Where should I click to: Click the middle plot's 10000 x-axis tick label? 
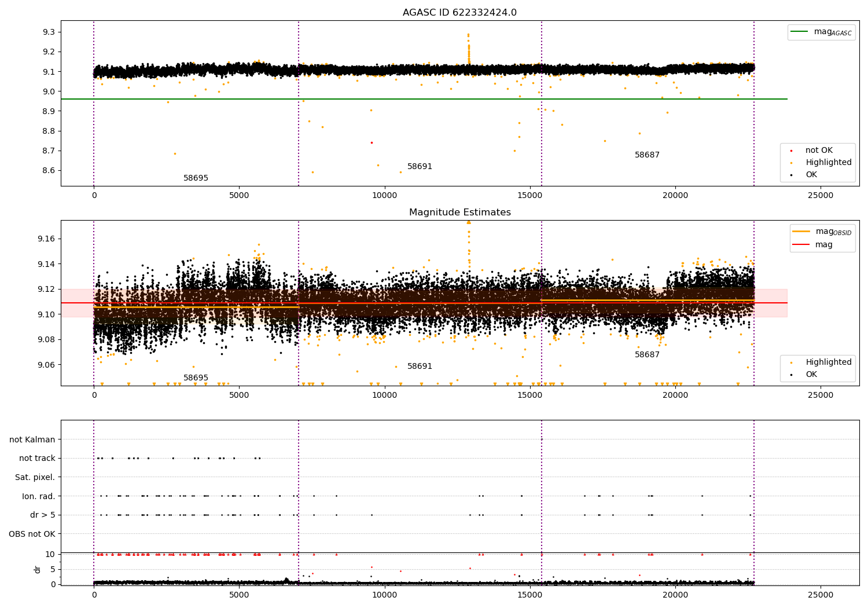point(384,395)
